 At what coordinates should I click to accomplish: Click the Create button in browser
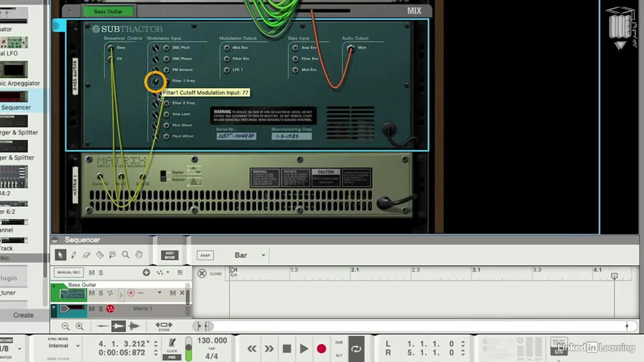23,315
